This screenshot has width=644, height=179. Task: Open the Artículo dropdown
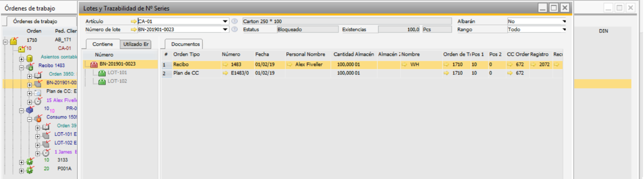click(x=225, y=22)
